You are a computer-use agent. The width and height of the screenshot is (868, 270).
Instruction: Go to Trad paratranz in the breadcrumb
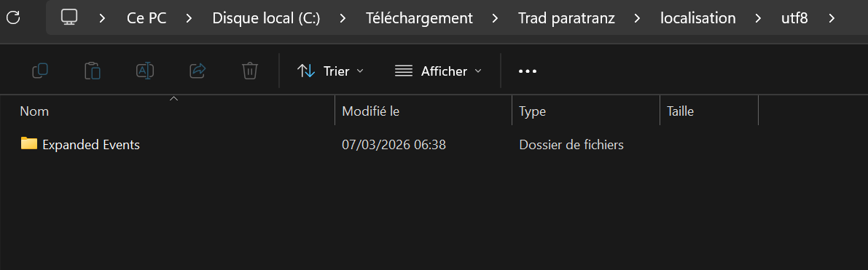(568, 17)
